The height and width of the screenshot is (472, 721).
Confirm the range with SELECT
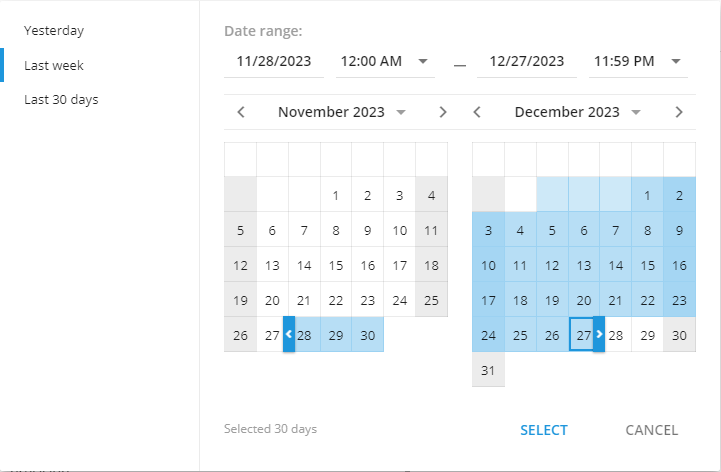pyautogui.click(x=544, y=430)
